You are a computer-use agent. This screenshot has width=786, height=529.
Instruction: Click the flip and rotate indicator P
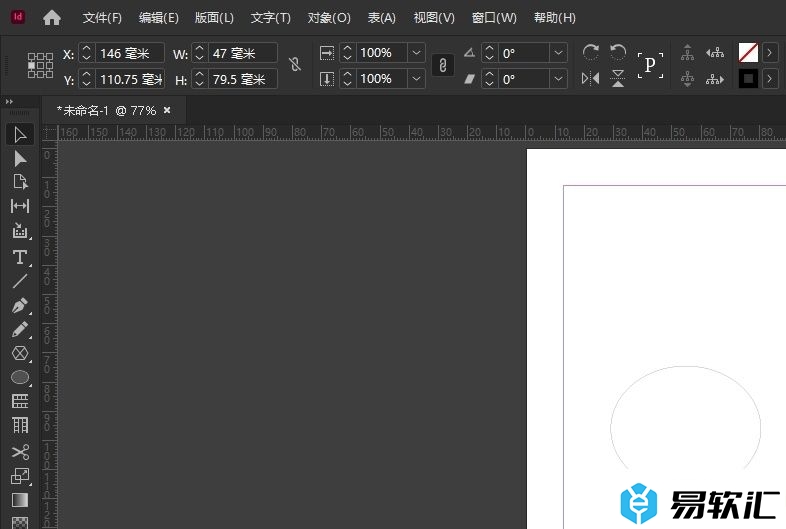[x=650, y=65]
